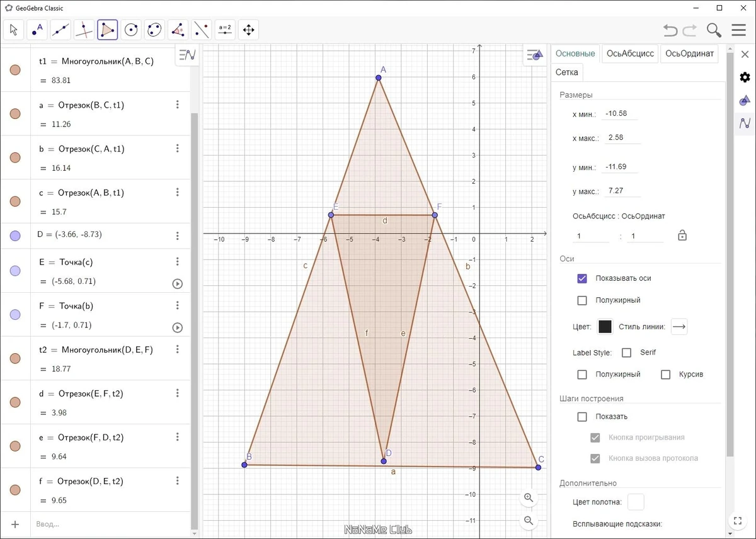This screenshot has height=539, width=756.
Task: Open more options for point E
Action: (178, 261)
